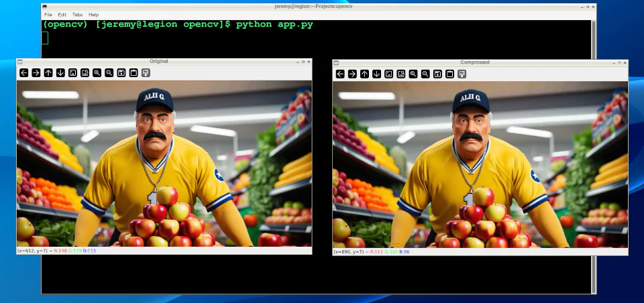Open the Compressed window's system menu icon

pos(336,63)
